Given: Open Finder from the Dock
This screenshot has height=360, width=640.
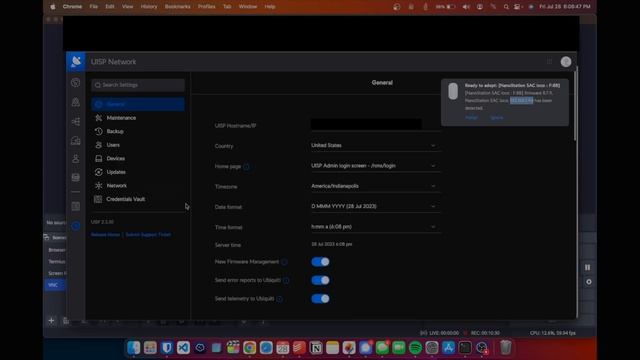Looking at the screenshot, I should point(133,347).
